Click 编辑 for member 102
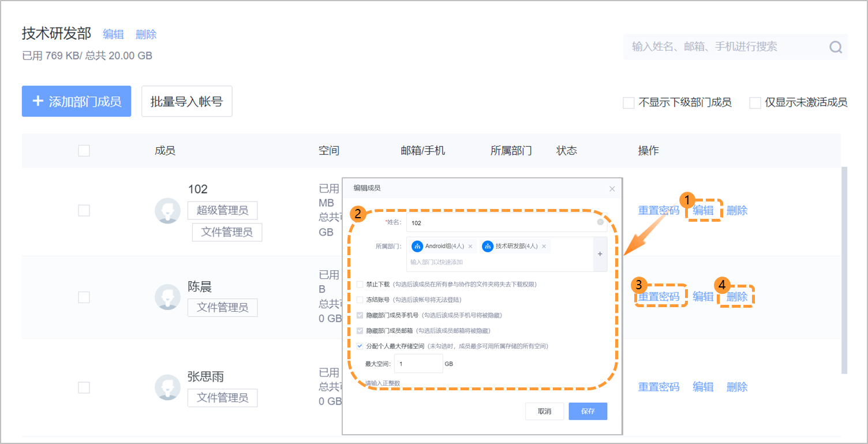Viewport: 868px width, 444px height. 703,211
